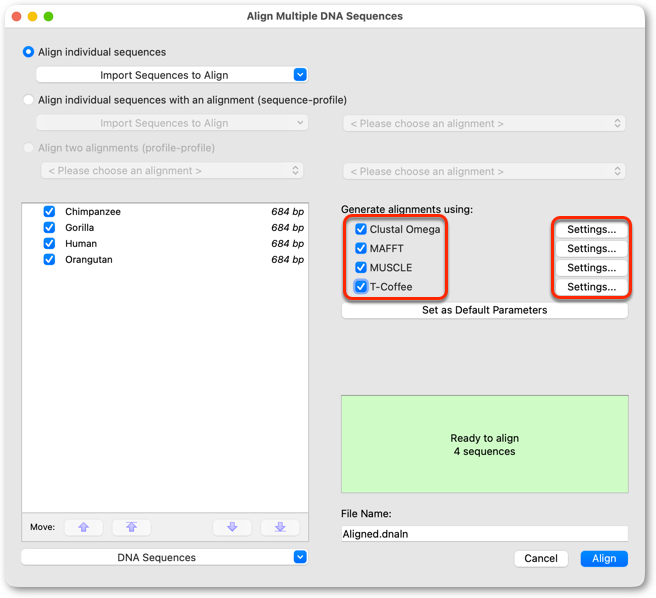
Task: Click the File Name field containing Aligned.dnaln
Action: click(x=484, y=534)
